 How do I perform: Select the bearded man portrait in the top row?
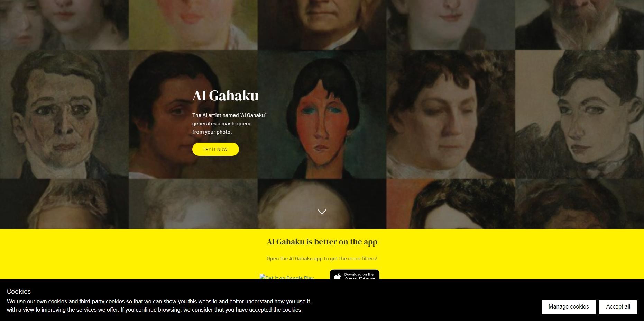point(580,25)
